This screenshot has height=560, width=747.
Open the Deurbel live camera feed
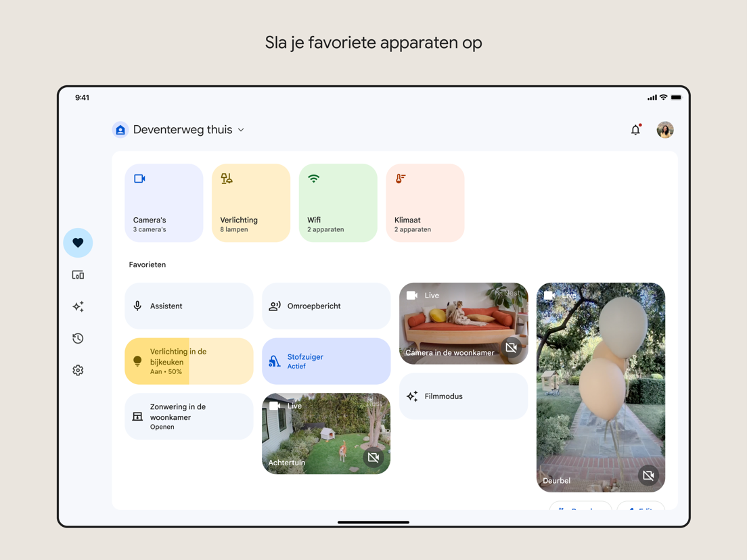click(x=601, y=388)
